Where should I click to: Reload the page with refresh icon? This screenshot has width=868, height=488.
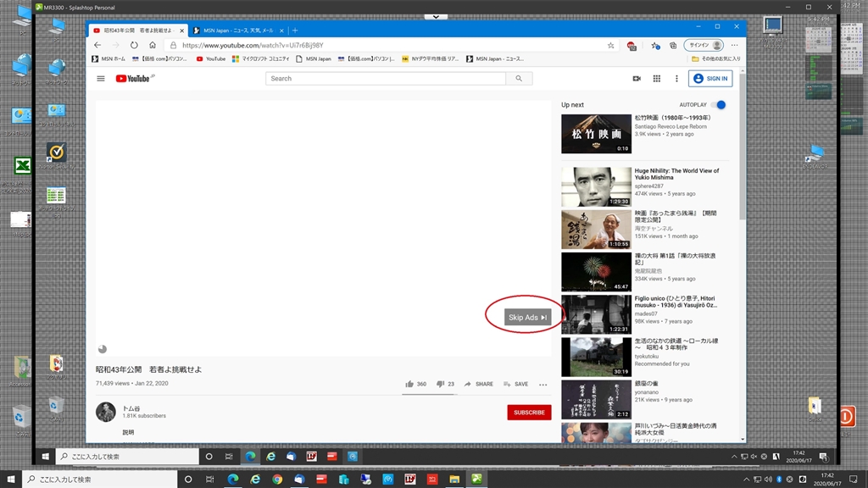pos(134,46)
